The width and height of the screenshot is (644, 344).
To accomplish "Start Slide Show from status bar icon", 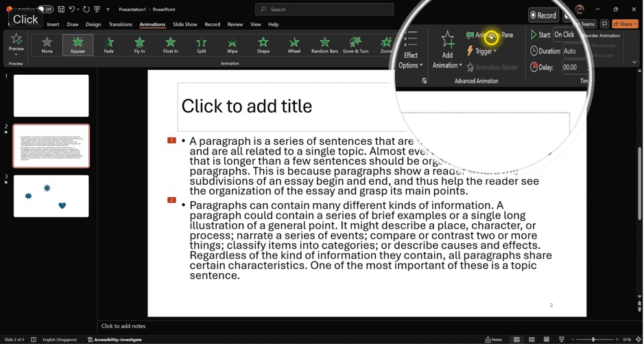I will [560, 339].
